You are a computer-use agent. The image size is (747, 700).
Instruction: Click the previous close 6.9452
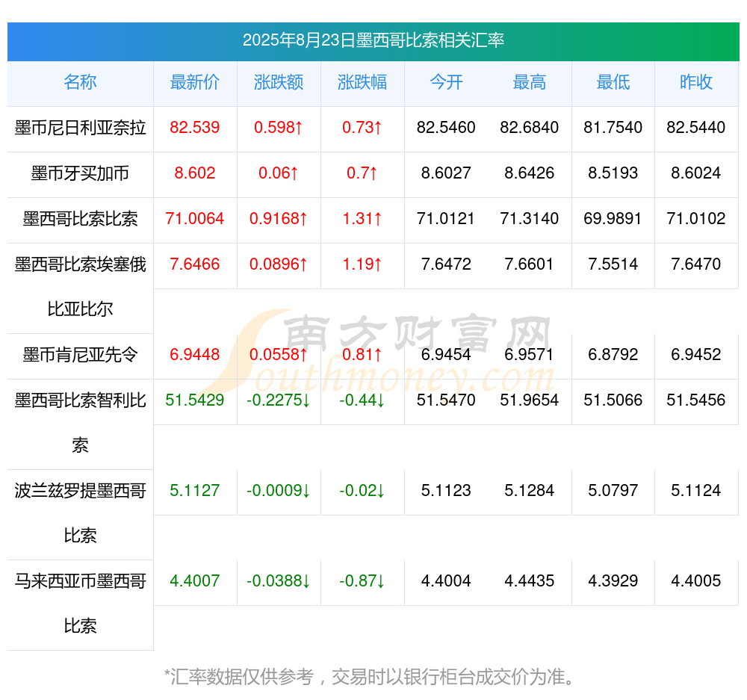(x=696, y=355)
